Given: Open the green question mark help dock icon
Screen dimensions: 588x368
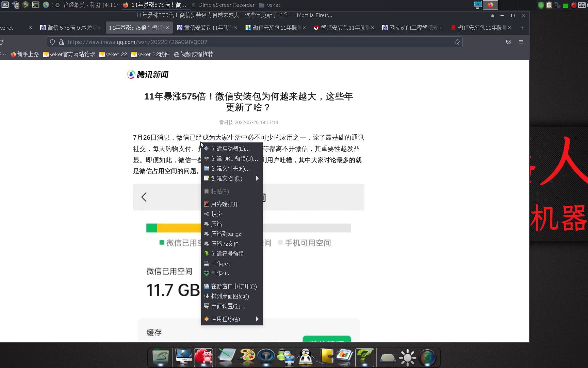Looking at the screenshot, I should 364,357.
